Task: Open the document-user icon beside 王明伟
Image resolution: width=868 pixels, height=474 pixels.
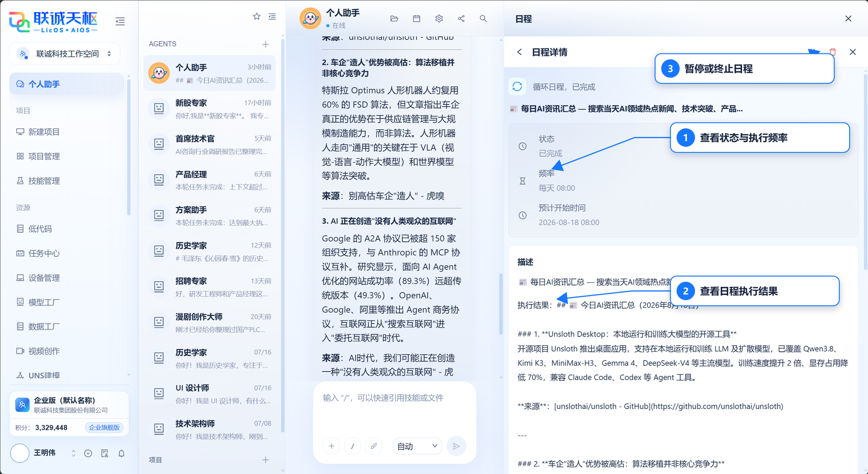Action: tap(105, 454)
